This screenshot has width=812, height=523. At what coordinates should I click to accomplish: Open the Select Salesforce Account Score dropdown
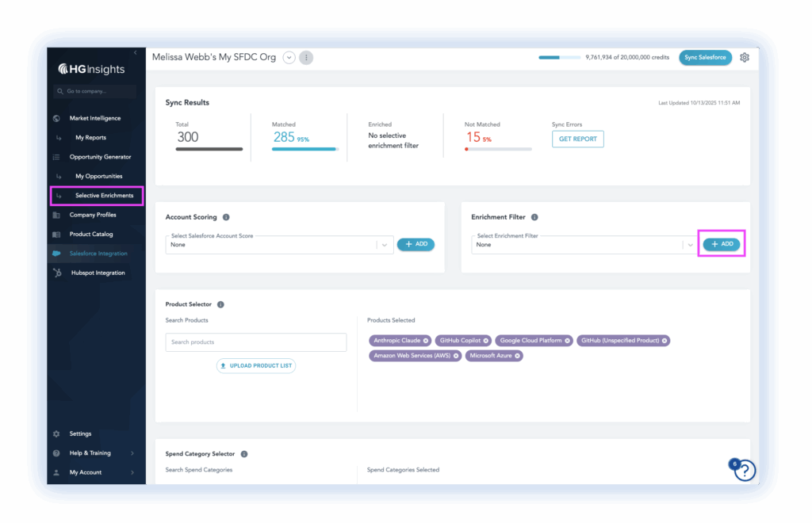[384, 244]
